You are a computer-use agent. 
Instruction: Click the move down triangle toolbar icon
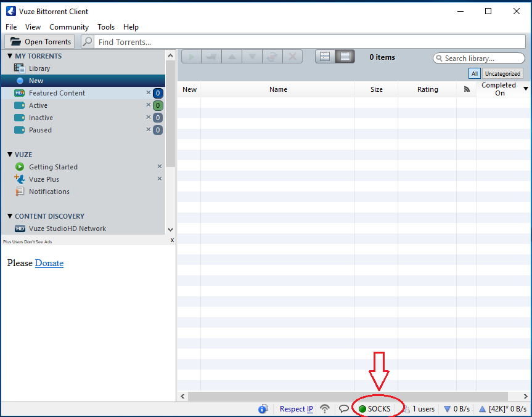pos(252,57)
